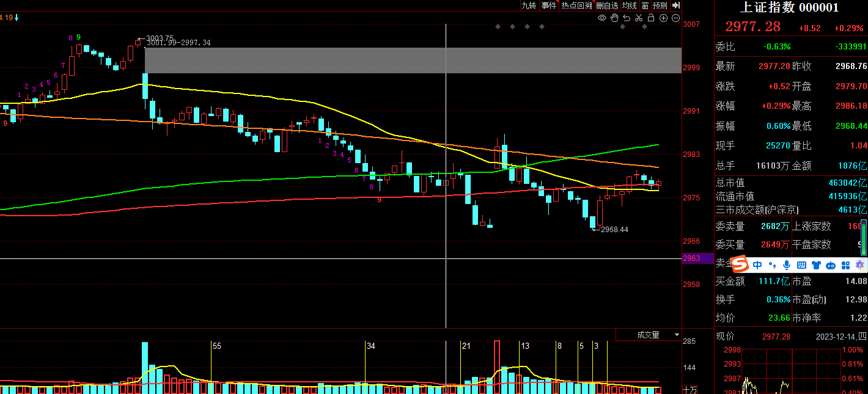Viewport: 868px width, 394px height.
Task: Open the IME soft keyboard icon
Action: click(801, 265)
